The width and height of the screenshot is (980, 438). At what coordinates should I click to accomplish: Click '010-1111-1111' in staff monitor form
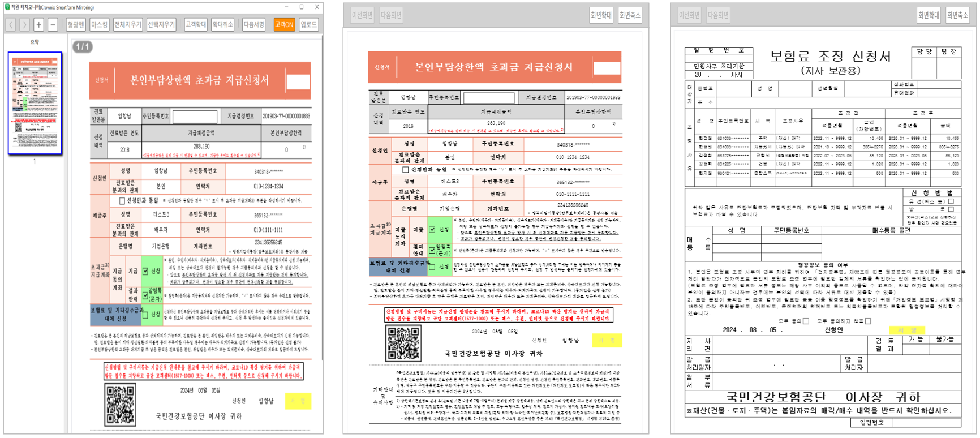(268, 230)
